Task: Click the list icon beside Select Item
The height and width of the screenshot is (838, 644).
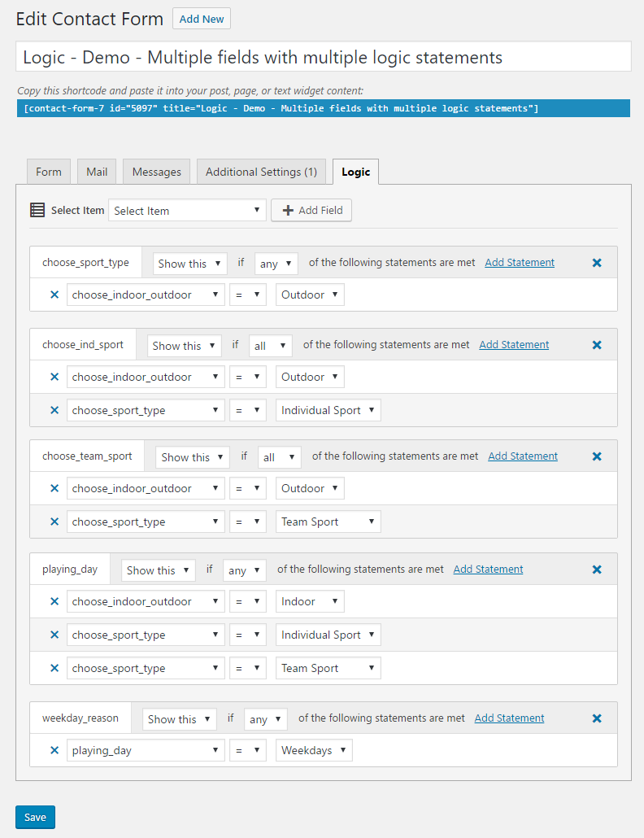Action: 37,210
